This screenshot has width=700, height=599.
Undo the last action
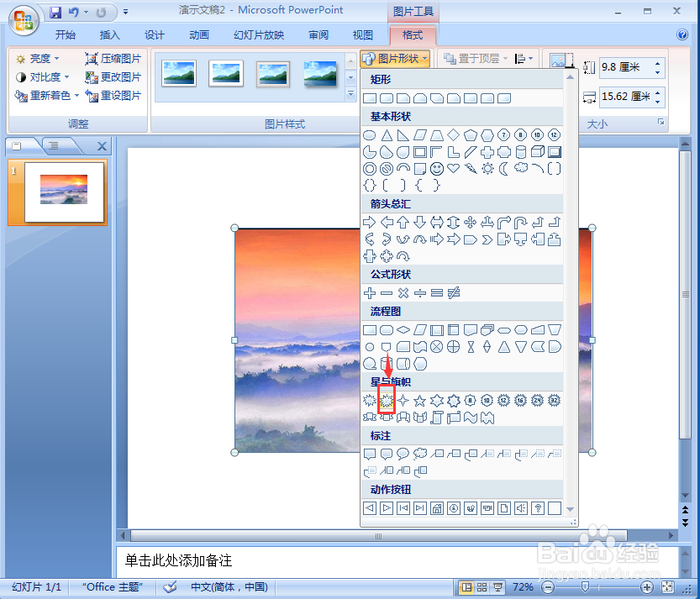pyautogui.click(x=74, y=12)
